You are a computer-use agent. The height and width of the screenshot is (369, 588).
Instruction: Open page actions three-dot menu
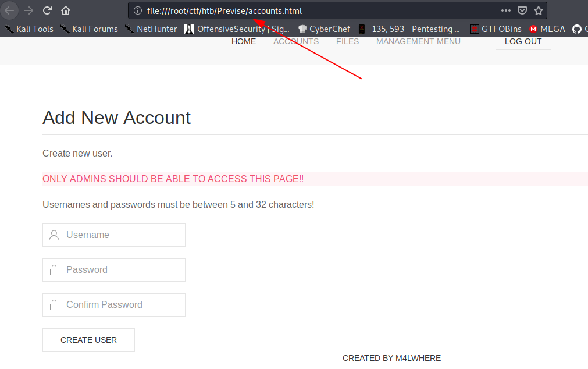[x=506, y=10]
